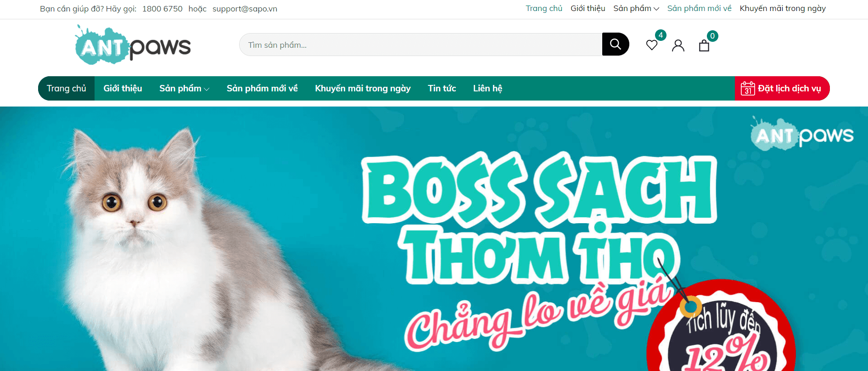This screenshot has width=868, height=371.
Task: Click the 1800 6750 phone number link
Action: pyautogui.click(x=162, y=9)
